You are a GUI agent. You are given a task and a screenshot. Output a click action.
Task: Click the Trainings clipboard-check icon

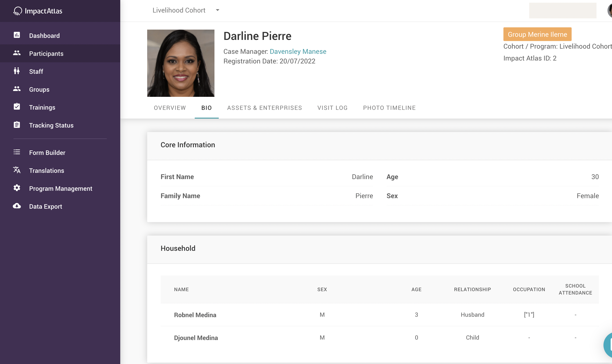(x=17, y=107)
